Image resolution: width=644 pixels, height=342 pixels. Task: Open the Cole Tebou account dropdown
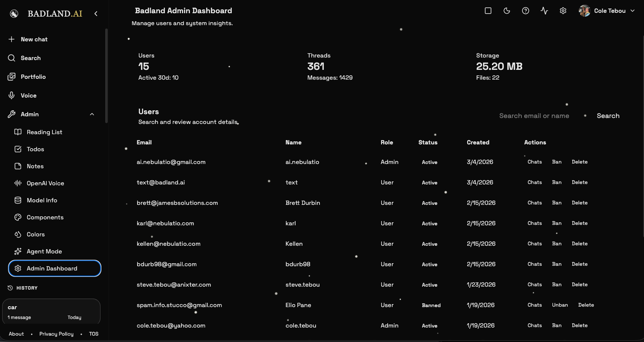(607, 11)
